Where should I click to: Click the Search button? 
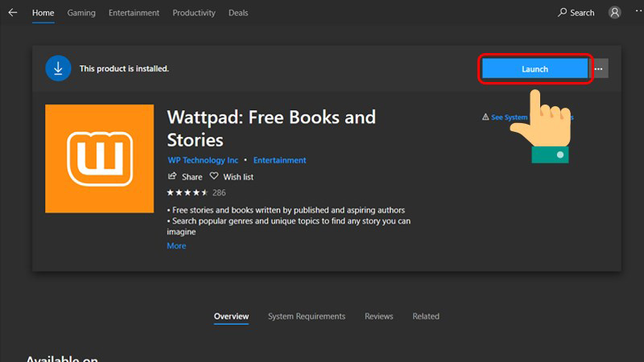tap(576, 13)
